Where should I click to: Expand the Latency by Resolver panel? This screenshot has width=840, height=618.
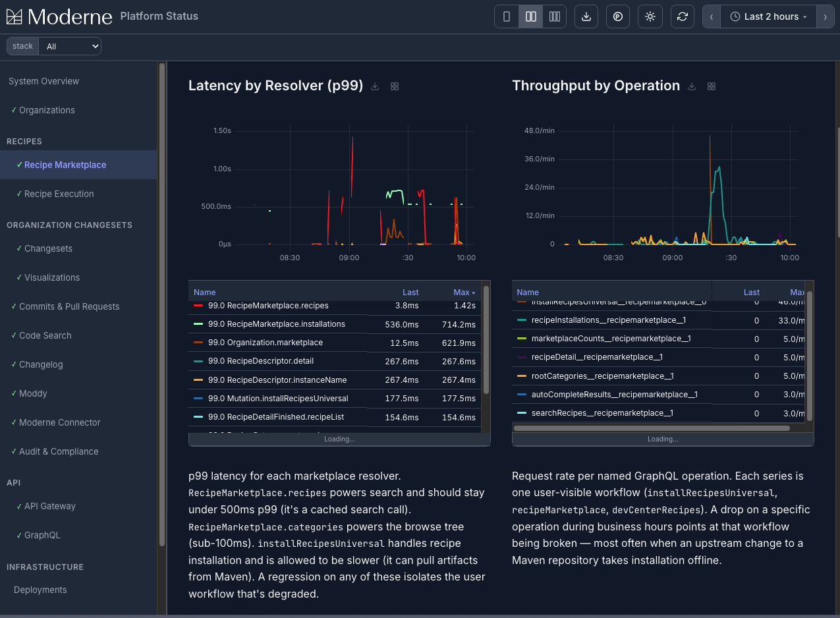pyautogui.click(x=395, y=86)
